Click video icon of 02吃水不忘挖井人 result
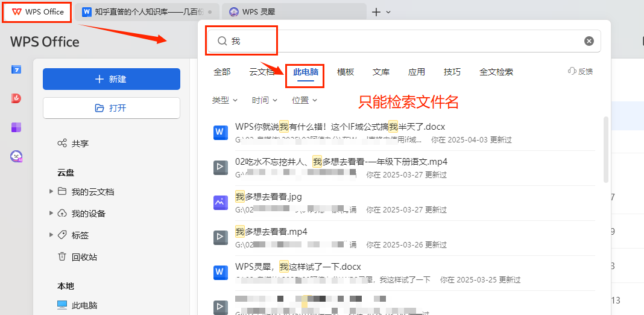 tap(221, 167)
